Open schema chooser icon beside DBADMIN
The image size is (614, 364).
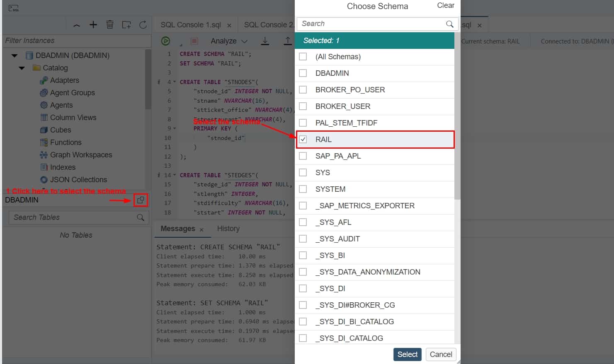141,200
